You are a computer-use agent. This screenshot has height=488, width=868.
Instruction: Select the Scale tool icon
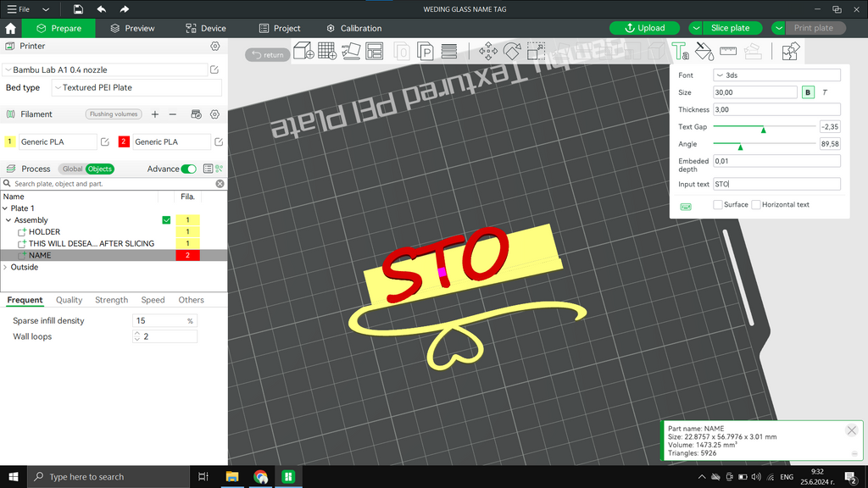(536, 52)
